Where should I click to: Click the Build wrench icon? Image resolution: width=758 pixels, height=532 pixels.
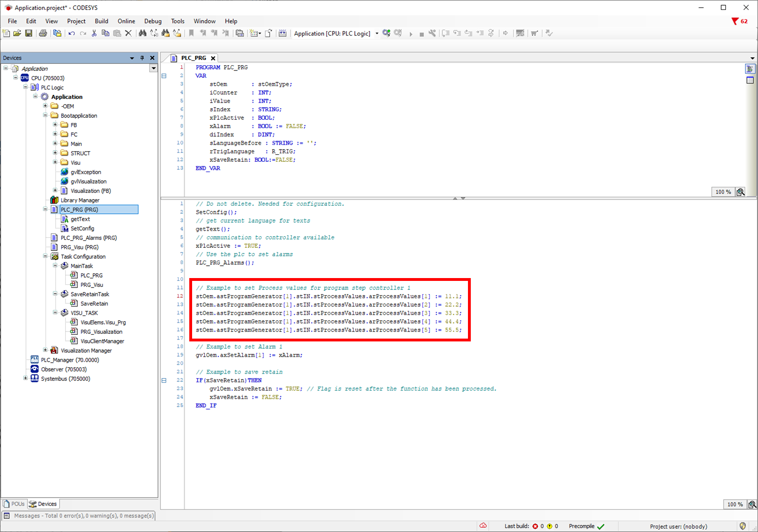pos(432,33)
